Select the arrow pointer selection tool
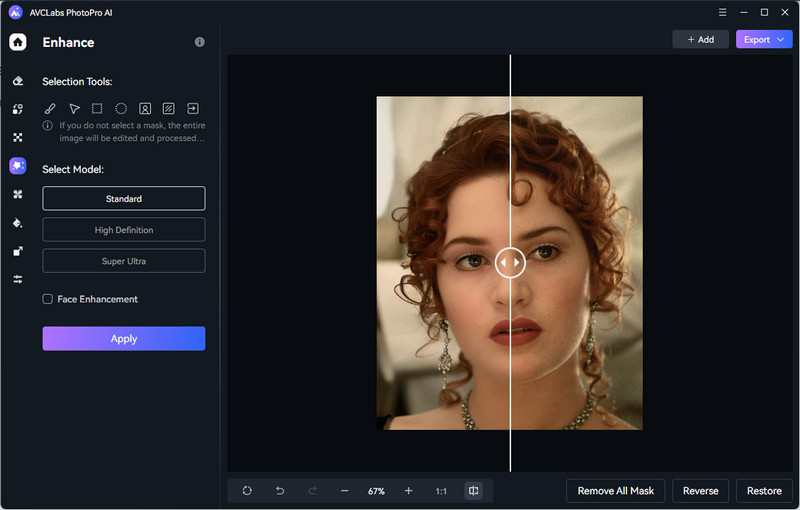Image resolution: width=800 pixels, height=510 pixels. coord(74,109)
